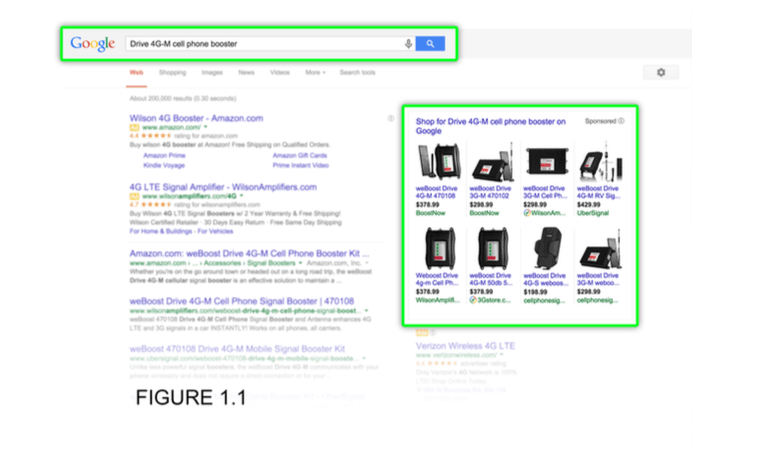
Task: Click the Google logo
Action: (x=93, y=44)
